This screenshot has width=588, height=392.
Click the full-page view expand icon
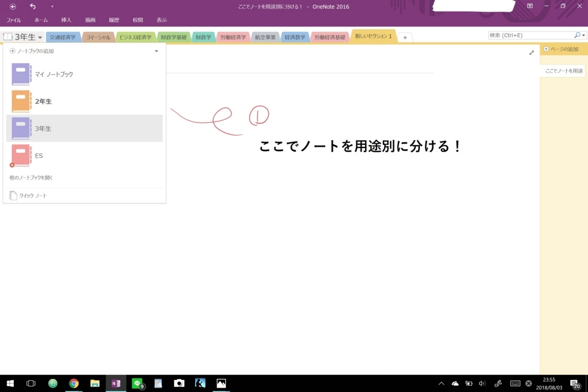click(531, 52)
